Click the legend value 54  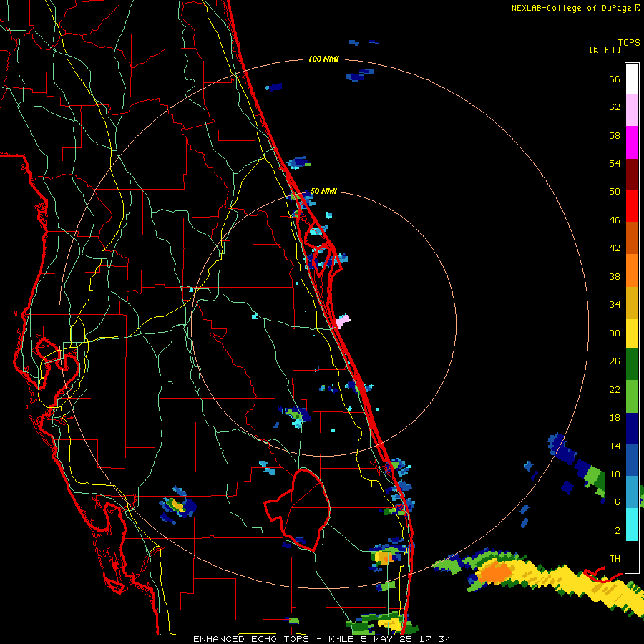[x=615, y=163]
